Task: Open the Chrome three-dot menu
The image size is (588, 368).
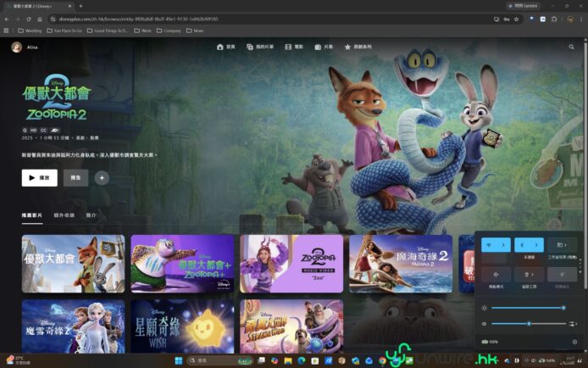Action: coord(581,20)
